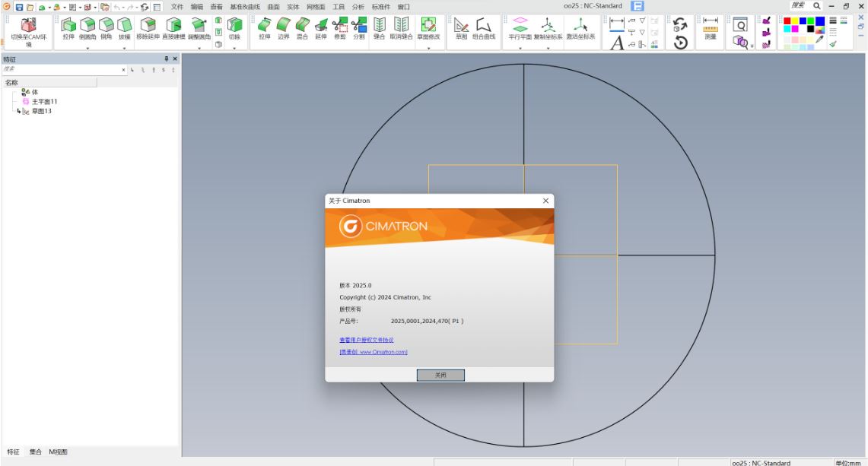Open the 文件 menu
The image size is (868, 466).
(177, 7)
